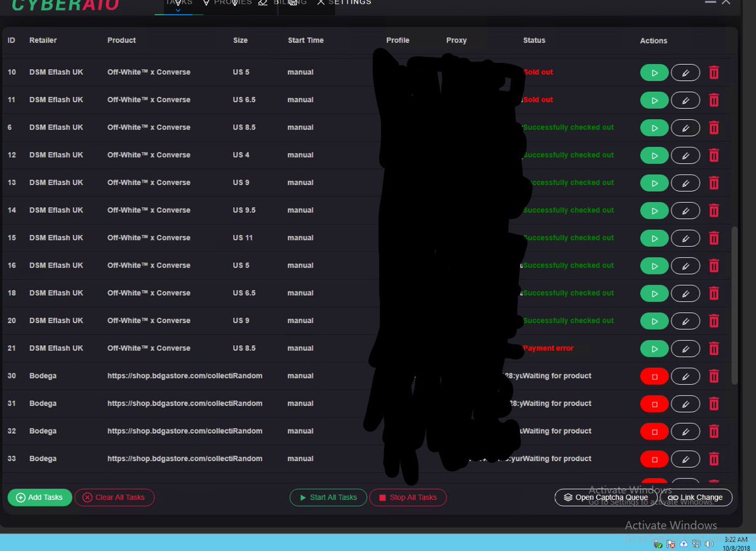
Task: Restart task 21 with the green play button
Action: coord(654,349)
